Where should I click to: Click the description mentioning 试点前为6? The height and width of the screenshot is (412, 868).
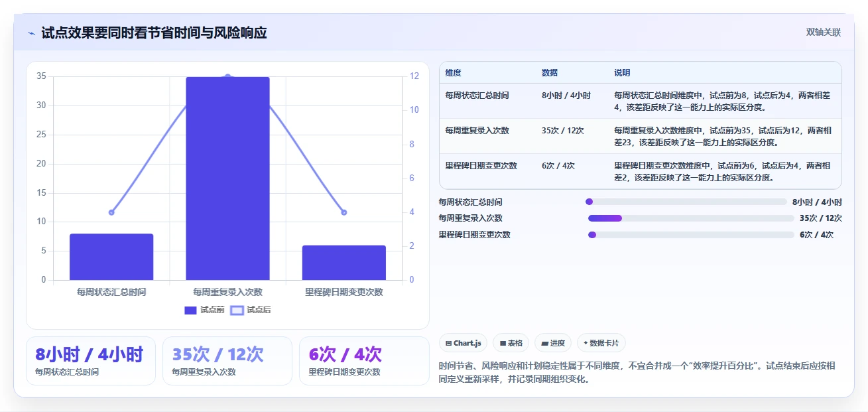(722, 172)
